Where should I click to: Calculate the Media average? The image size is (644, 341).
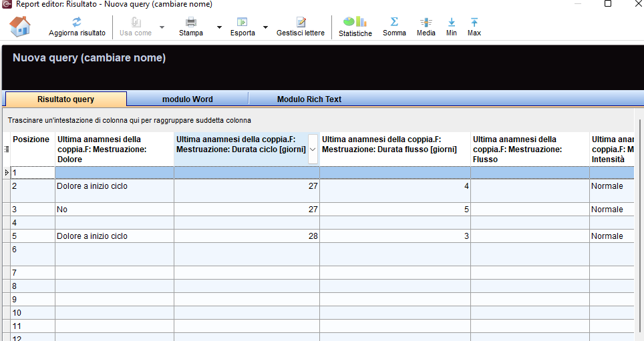pyautogui.click(x=426, y=27)
